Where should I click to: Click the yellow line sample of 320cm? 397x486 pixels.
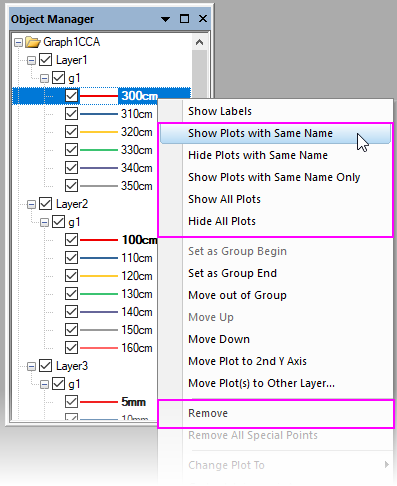click(x=99, y=132)
